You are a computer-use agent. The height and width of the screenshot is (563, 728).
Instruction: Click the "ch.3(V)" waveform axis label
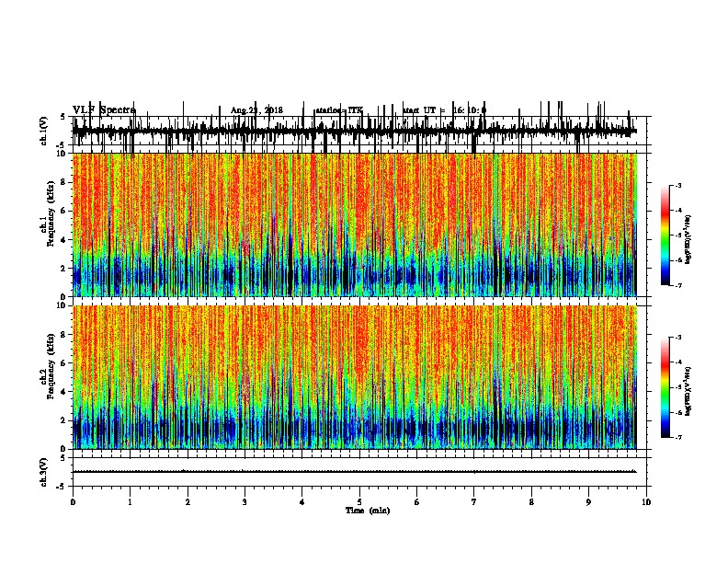(x=43, y=472)
